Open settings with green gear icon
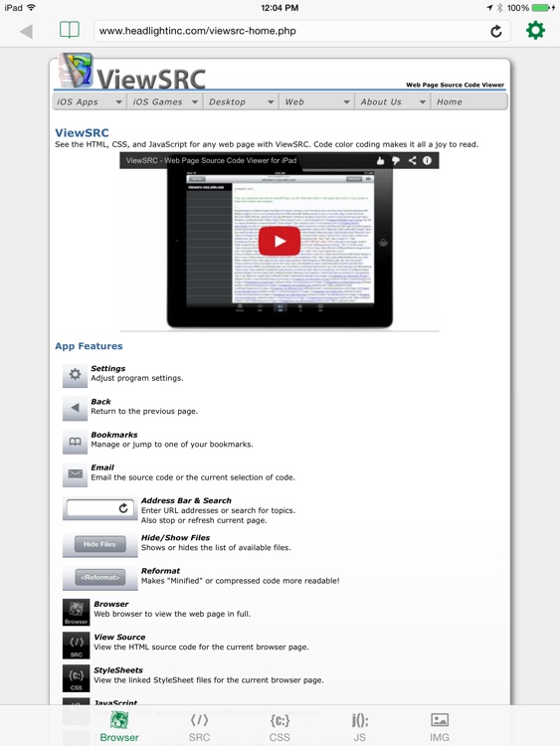The width and height of the screenshot is (560, 746). [535, 31]
